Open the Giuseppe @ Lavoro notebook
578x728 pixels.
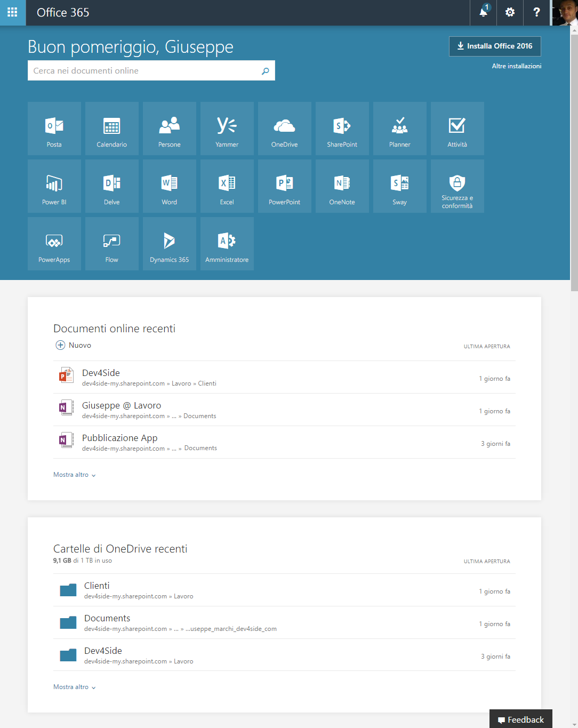pos(284,410)
